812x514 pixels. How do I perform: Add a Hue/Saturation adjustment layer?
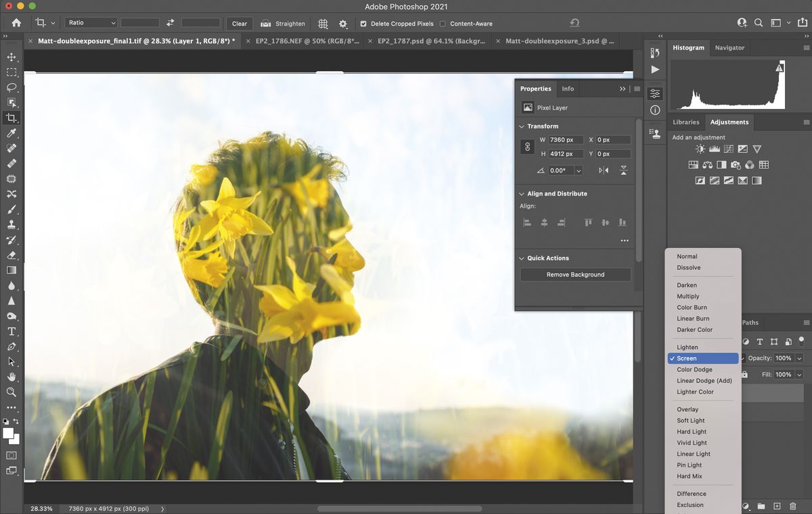point(694,164)
